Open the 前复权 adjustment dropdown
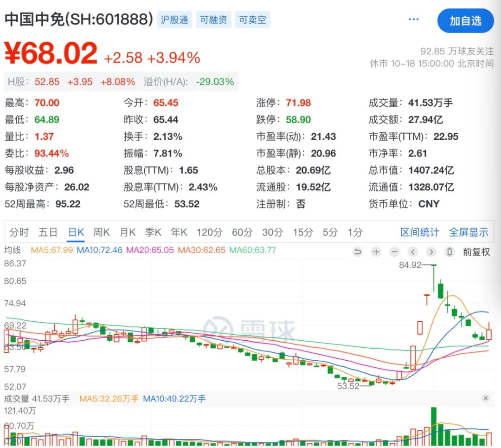 [x=476, y=252]
